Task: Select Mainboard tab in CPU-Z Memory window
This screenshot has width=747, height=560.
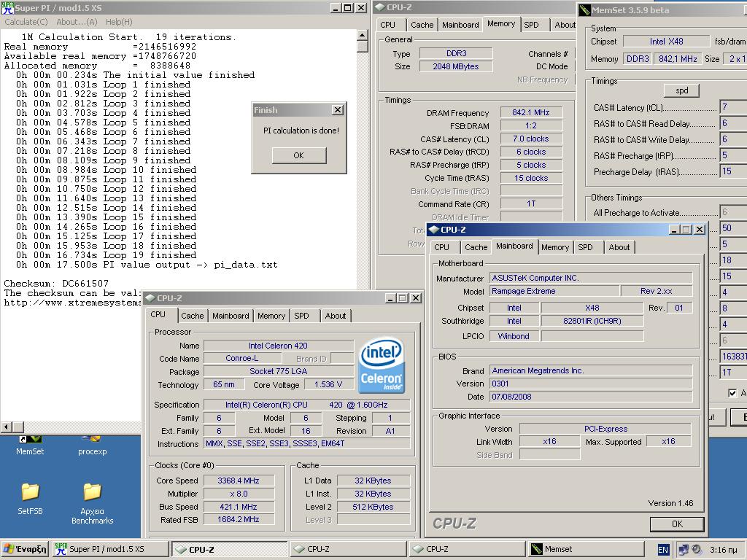Action: [x=460, y=25]
